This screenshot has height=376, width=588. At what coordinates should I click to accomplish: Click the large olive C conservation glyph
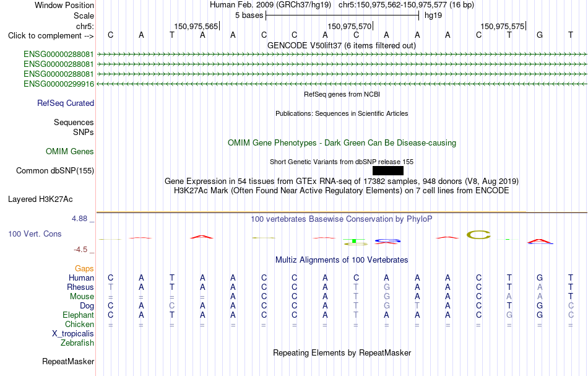tap(478, 235)
